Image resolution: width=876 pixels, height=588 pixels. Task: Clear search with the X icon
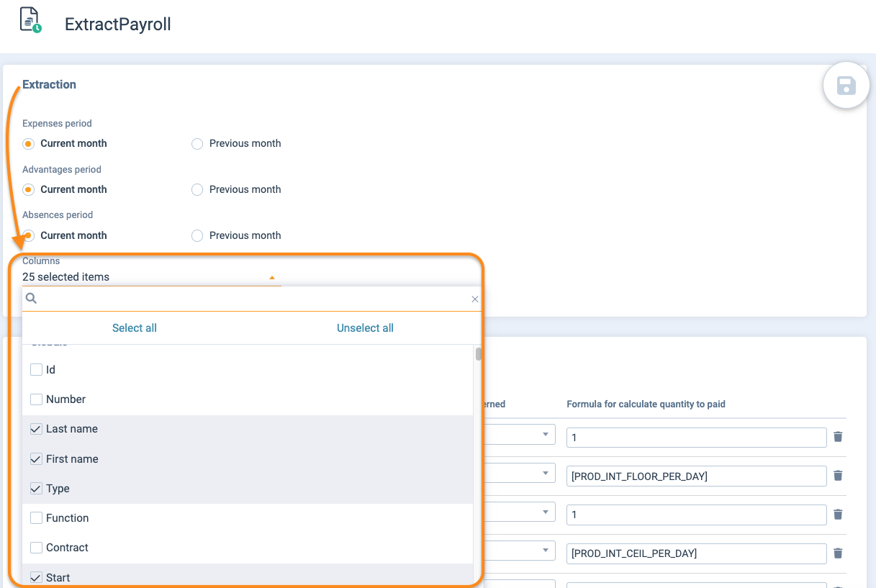pos(474,299)
